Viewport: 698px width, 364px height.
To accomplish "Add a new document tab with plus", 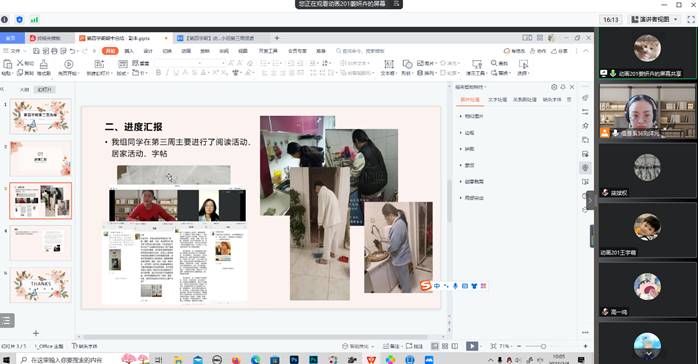I will (276, 38).
